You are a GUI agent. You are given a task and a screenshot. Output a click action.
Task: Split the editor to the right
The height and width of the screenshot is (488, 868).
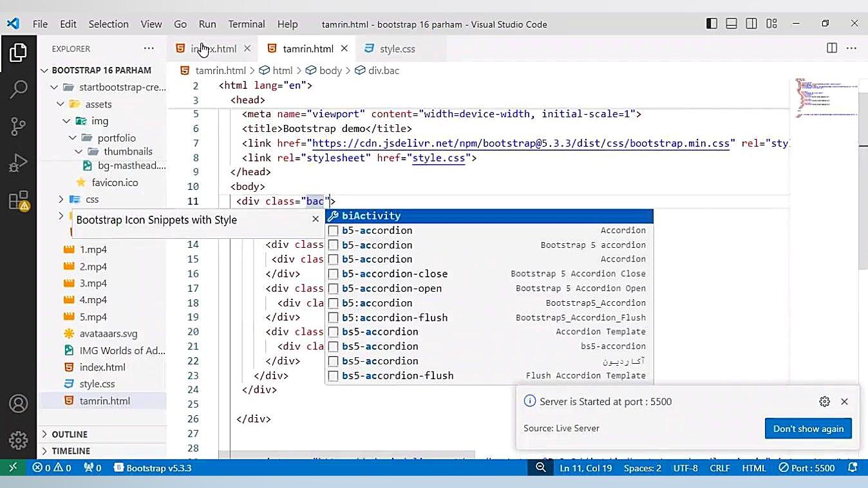(832, 48)
